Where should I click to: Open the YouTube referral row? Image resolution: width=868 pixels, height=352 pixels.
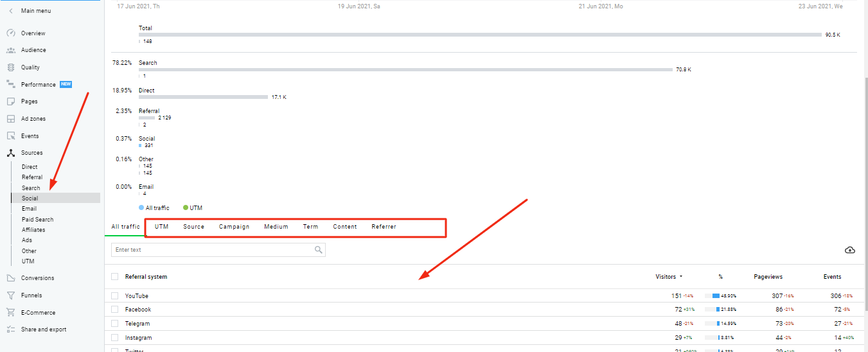pyautogui.click(x=136, y=296)
